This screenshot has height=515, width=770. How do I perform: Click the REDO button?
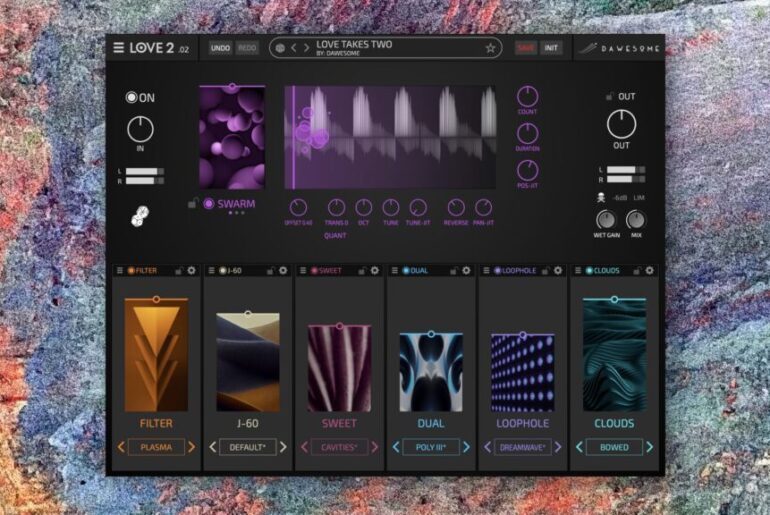(247, 48)
